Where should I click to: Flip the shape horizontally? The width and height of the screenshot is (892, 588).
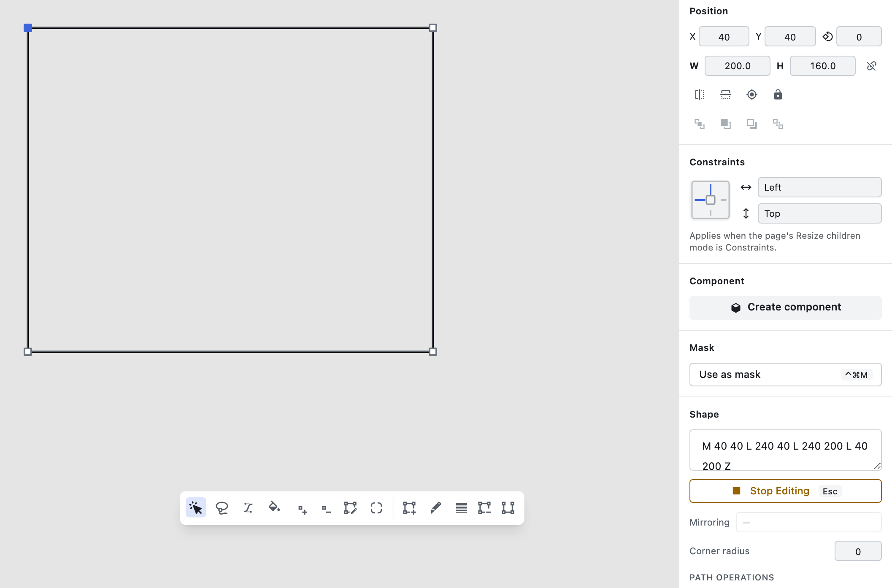pos(700,94)
